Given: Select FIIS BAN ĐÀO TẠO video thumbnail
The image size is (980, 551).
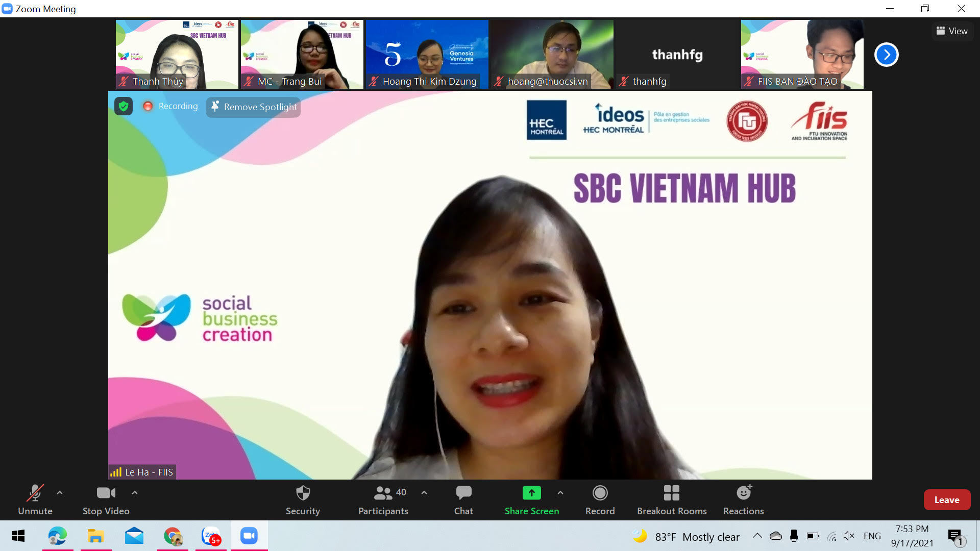Looking at the screenshot, I should click(802, 54).
